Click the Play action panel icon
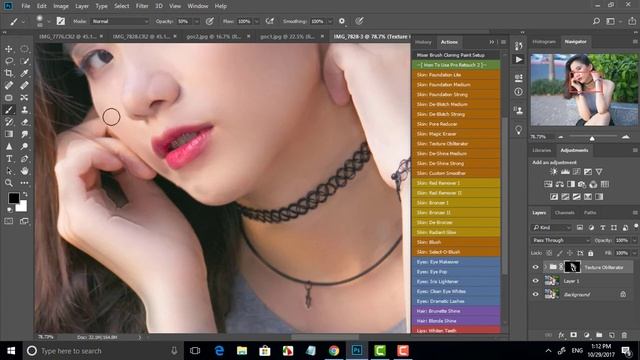The width and height of the screenshot is (640, 360). [x=518, y=60]
